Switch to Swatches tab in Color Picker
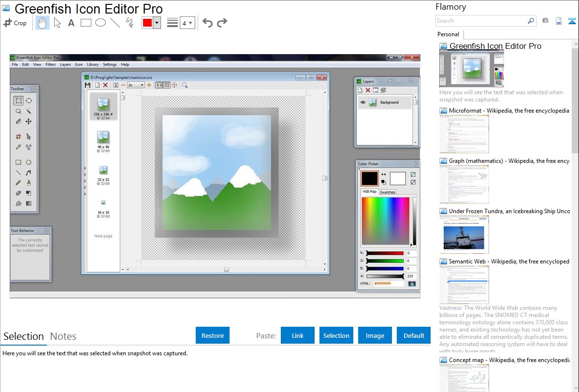 [x=388, y=192]
